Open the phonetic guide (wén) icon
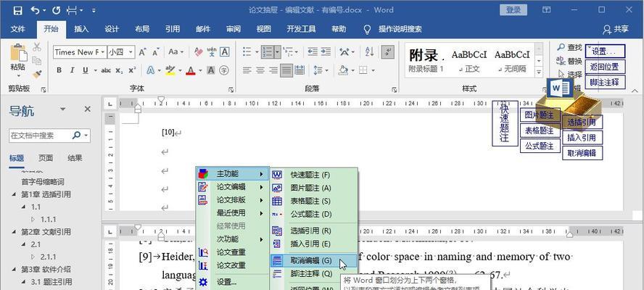The image size is (644, 290). pyautogui.click(x=212, y=52)
